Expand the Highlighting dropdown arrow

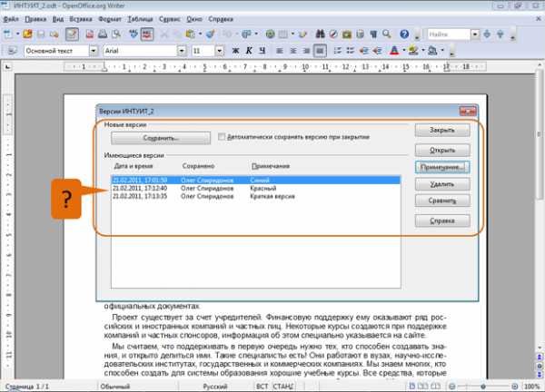pos(423,51)
